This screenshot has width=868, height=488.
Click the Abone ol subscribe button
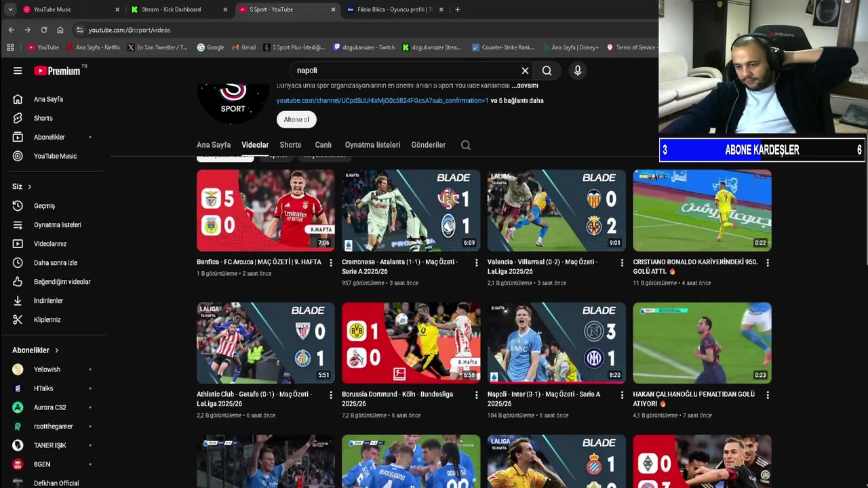[296, 119]
